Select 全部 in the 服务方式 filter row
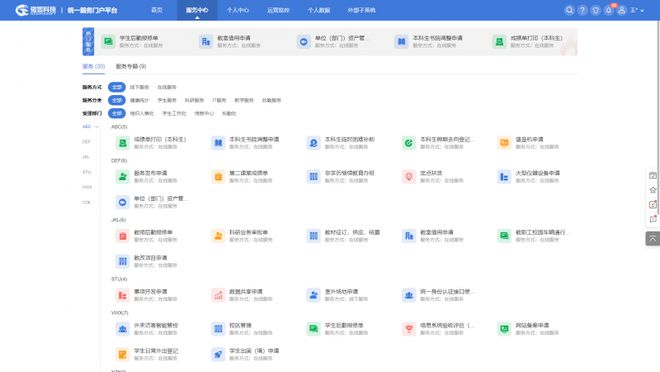660x372 pixels. [x=117, y=87]
